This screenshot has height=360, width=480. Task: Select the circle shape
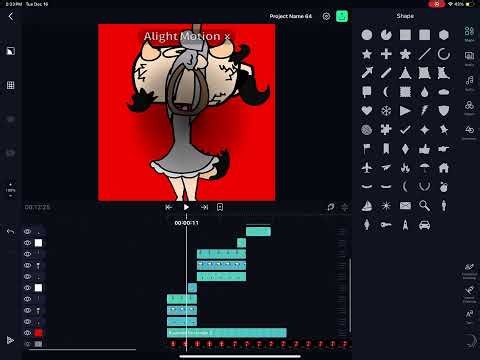tap(367, 35)
